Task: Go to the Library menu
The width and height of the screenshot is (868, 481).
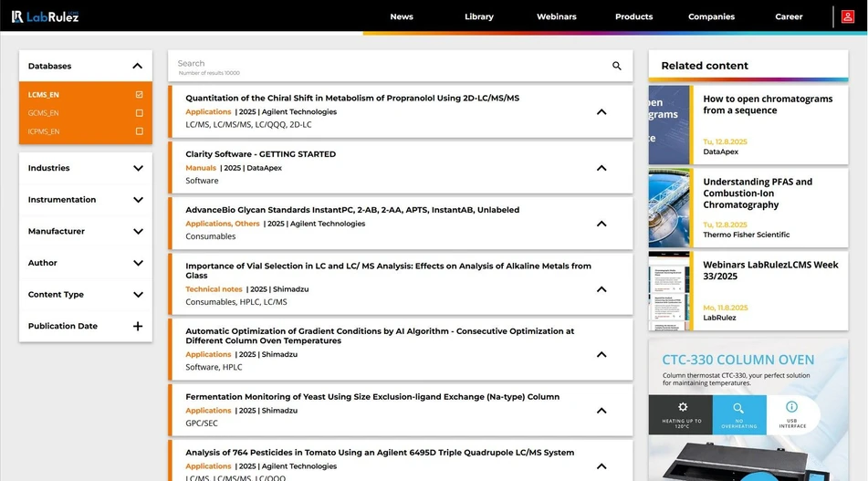Action: (478, 16)
